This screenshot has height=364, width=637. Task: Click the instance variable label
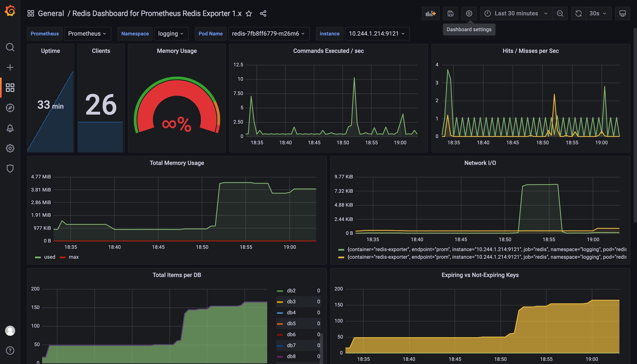pyautogui.click(x=329, y=33)
